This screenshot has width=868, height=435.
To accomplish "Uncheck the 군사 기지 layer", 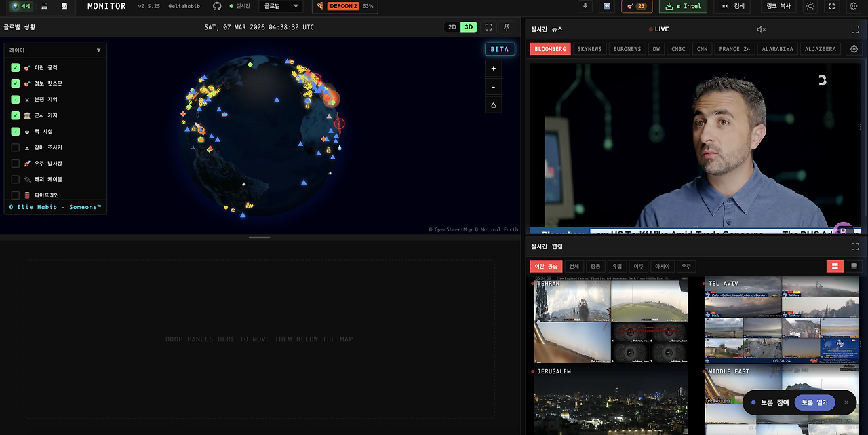I will tap(16, 115).
